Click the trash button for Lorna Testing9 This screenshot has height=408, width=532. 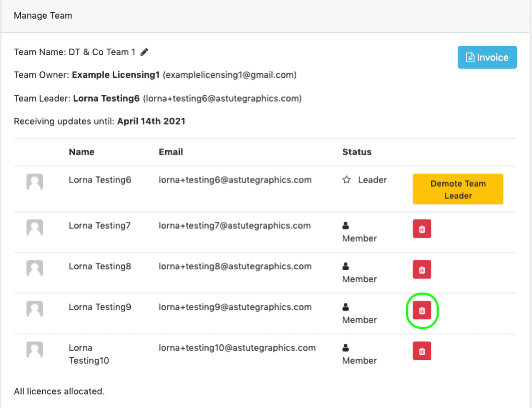[422, 310]
